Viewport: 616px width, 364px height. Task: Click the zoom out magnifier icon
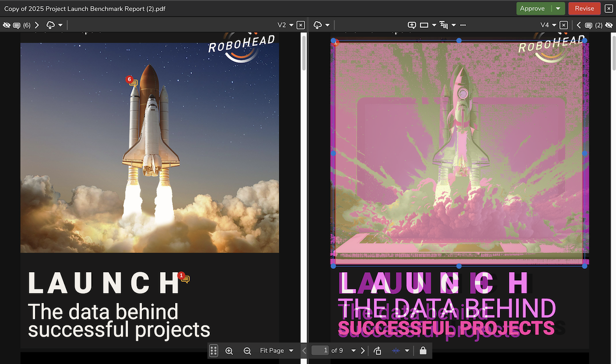(247, 351)
